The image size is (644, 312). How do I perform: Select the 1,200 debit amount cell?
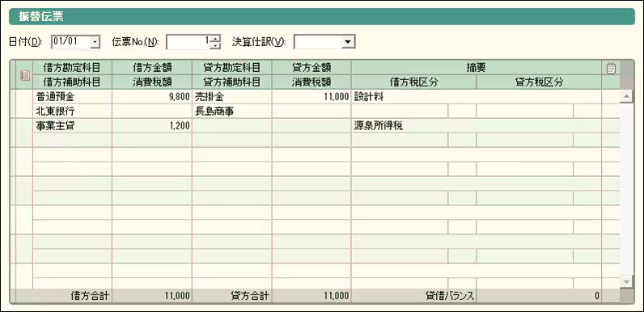pyautogui.click(x=152, y=126)
